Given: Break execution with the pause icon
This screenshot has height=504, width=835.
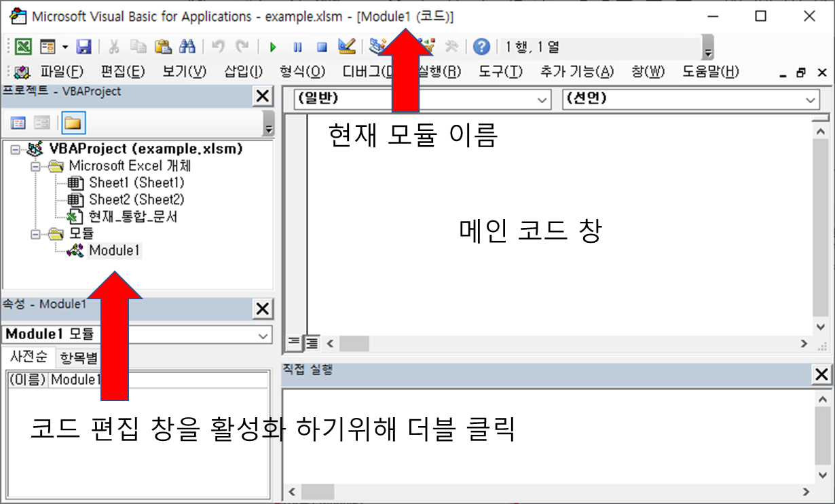Looking at the screenshot, I should 297,47.
